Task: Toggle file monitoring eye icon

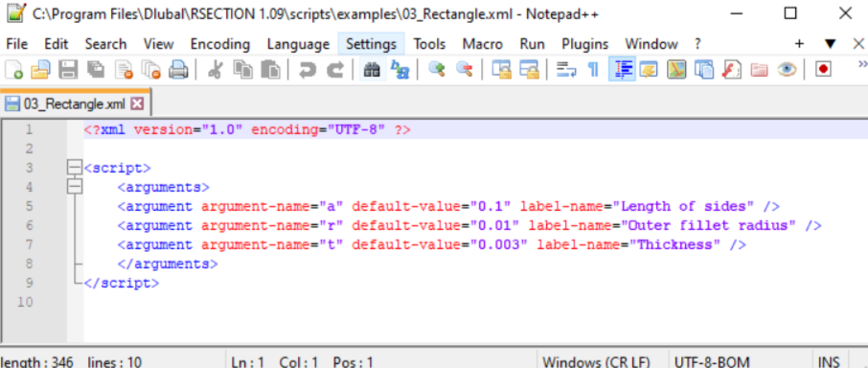Action: tap(787, 70)
